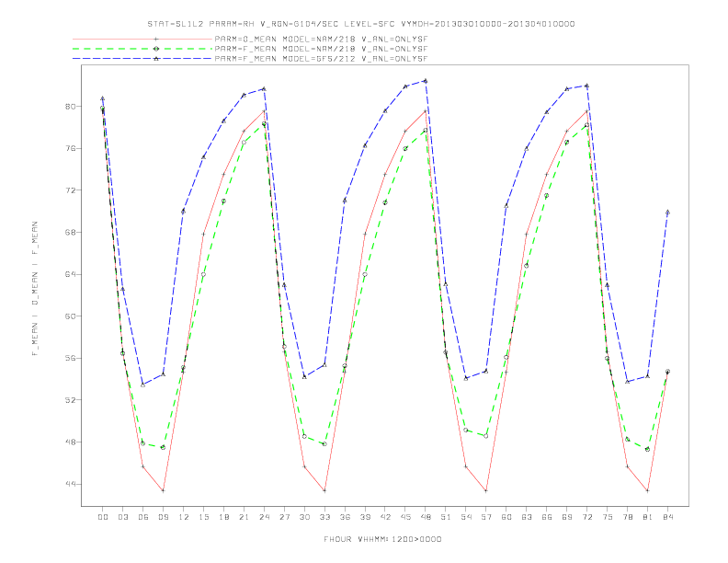Click the x-axis tick label 42

[385, 517]
